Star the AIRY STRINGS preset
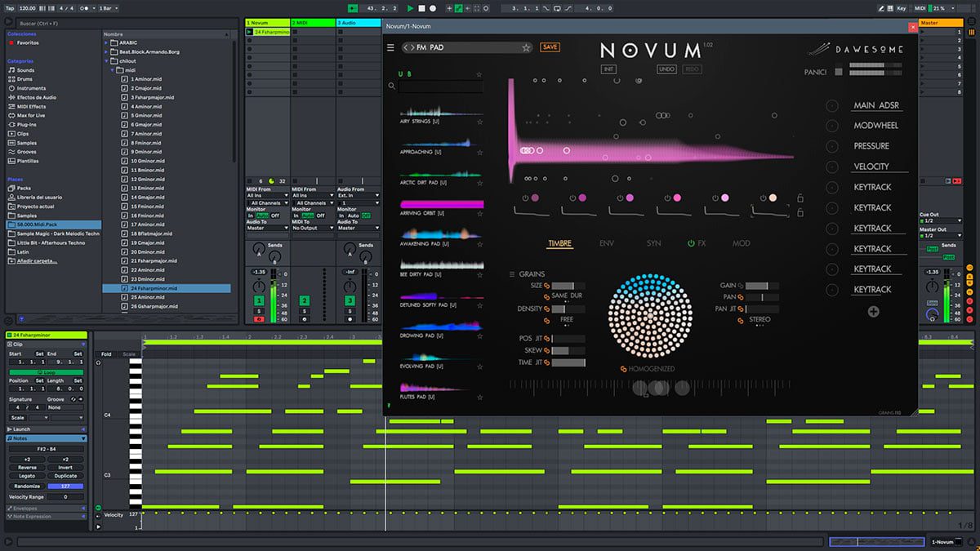The width and height of the screenshot is (980, 551). pos(479,121)
